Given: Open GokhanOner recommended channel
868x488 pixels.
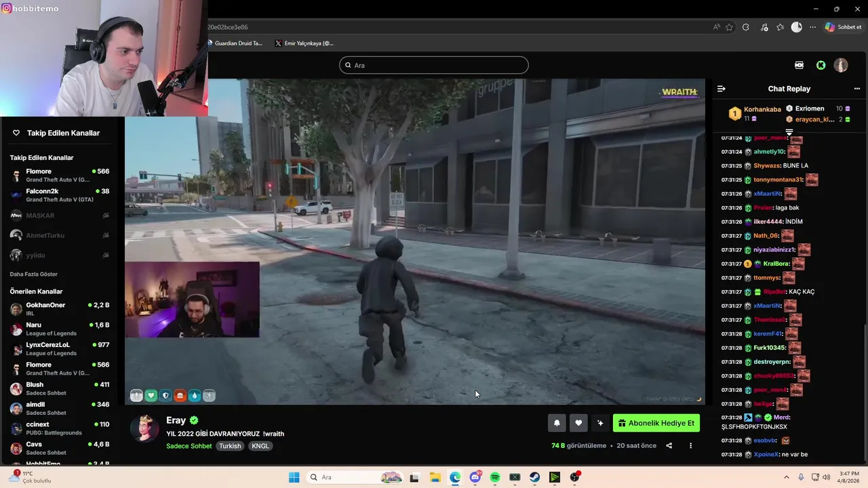Looking at the screenshot, I should tap(60, 309).
